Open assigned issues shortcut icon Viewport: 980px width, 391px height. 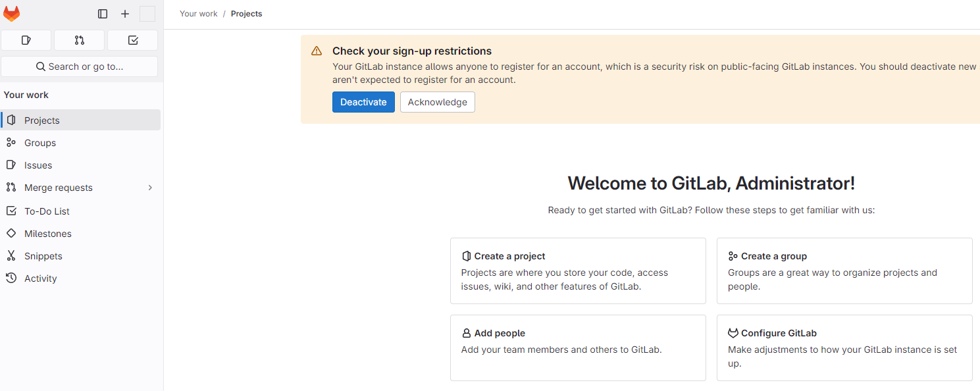(x=26, y=40)
